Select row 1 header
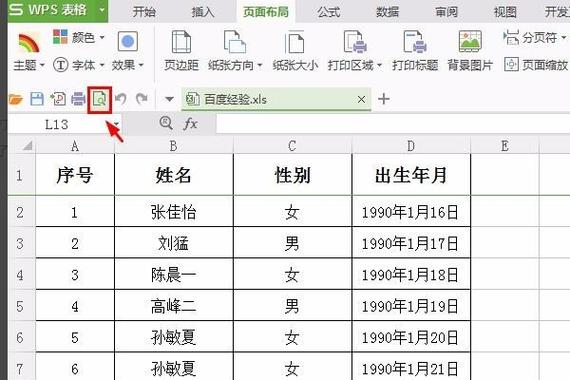 coord(22,175)
